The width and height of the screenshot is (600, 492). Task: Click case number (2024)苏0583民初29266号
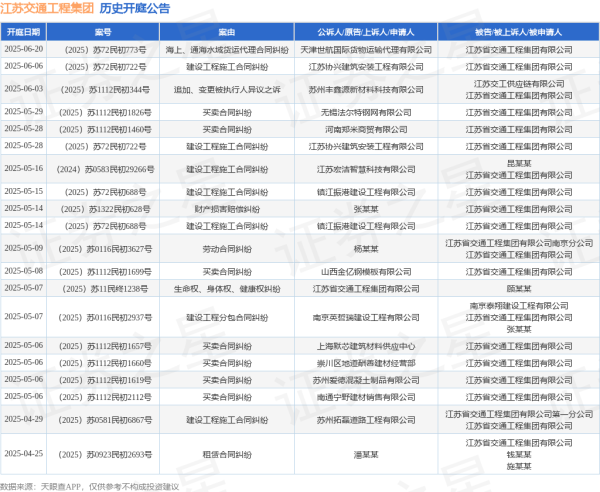tap(103, 169)
